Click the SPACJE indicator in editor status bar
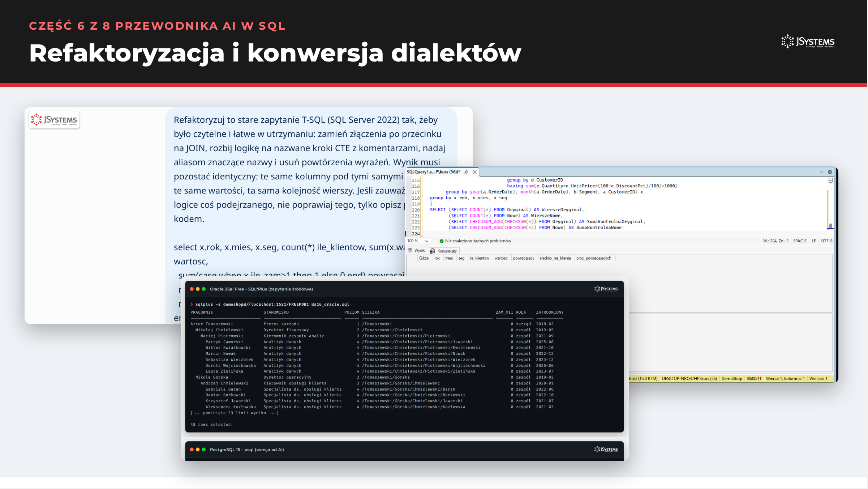The width and height of the screenshot is (868, 489). 800,241
